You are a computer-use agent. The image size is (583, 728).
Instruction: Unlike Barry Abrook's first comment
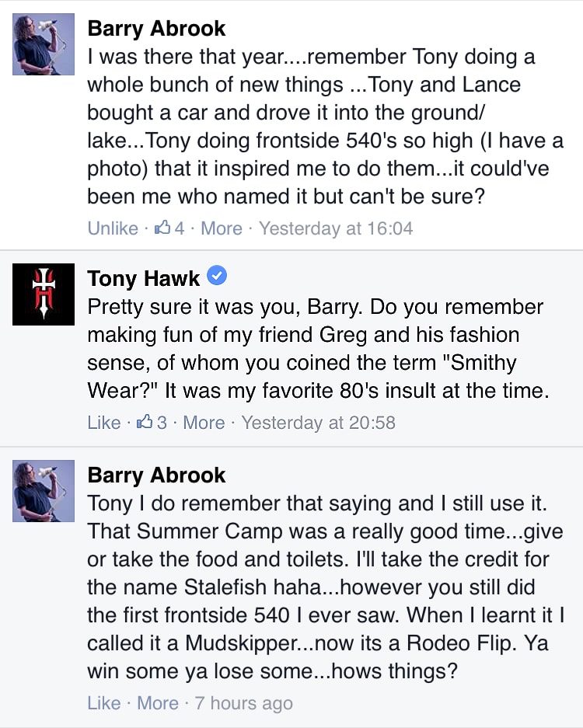coord(113,228)
